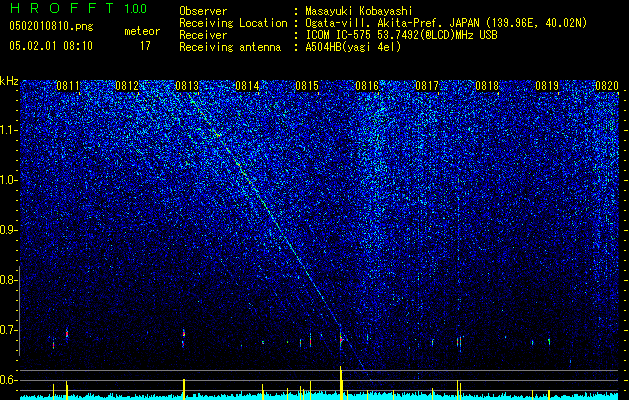Click the 0813 time marker
The height and width of the screenshot is (400, 629).
(187, 86)
